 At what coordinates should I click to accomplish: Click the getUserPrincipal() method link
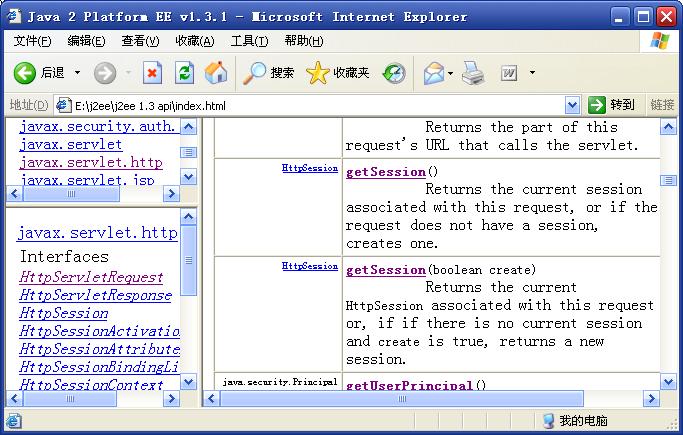pos(409,385)
